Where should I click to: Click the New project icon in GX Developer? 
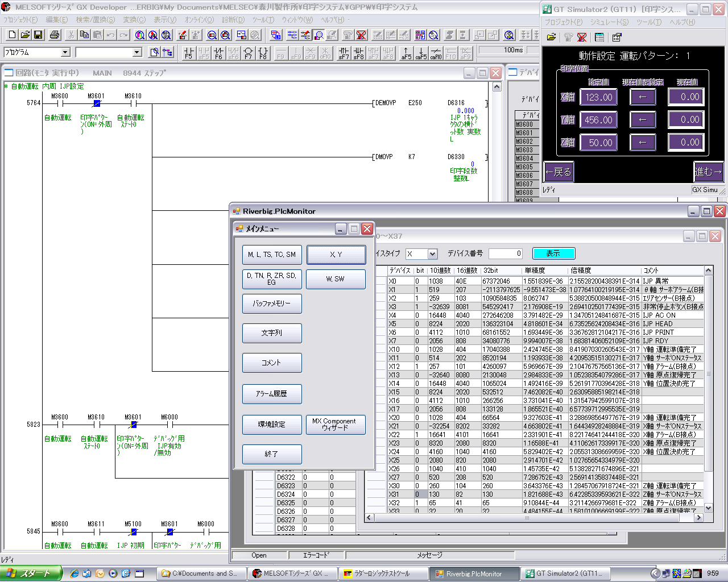coord(13,35)
